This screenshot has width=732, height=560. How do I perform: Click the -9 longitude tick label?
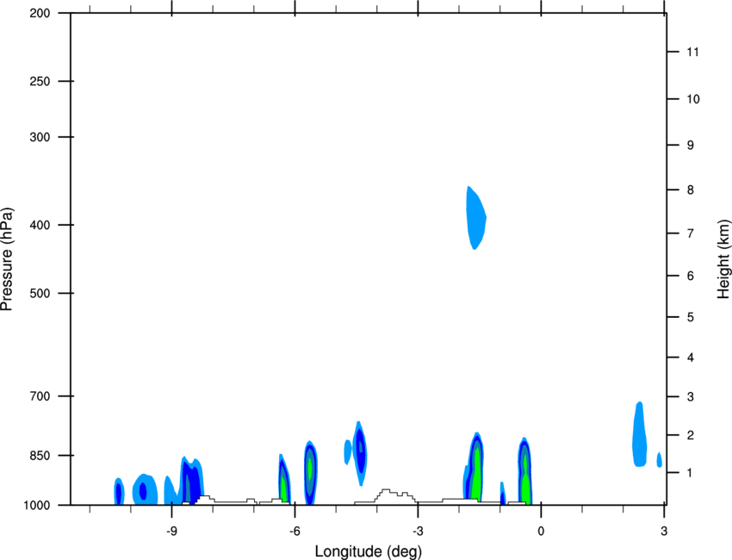[171, 532]
